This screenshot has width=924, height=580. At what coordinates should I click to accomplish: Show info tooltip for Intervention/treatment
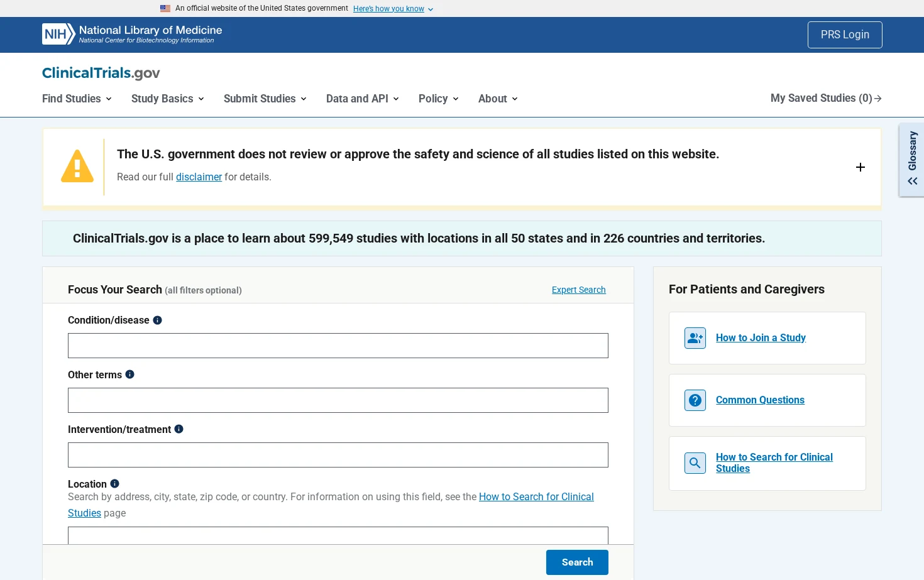click(x=179, y=429)
